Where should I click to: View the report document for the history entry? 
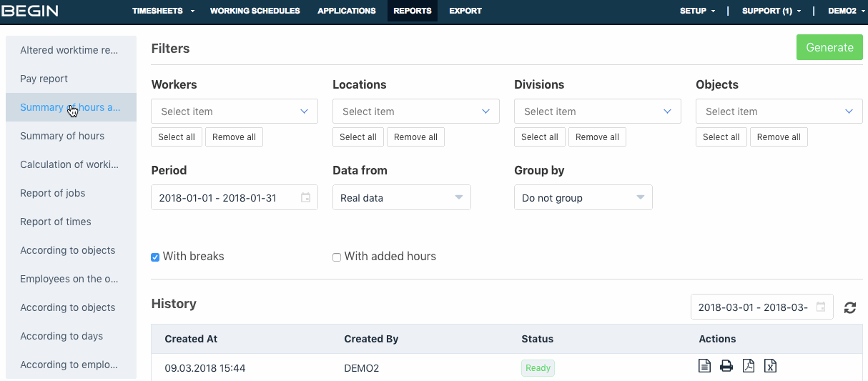[704, 366]
